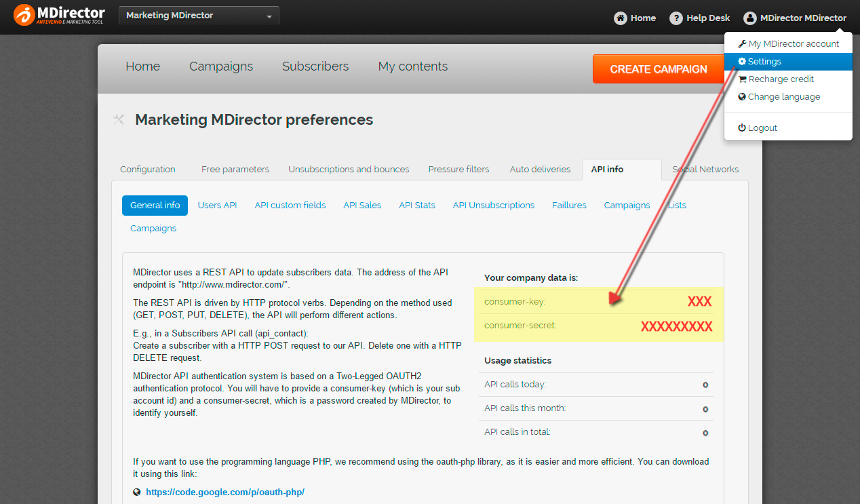Viewport: 860px width, 504px height.
Task: Click the MDirector logo
Action: pyautogui.click(x=60, y=16)
